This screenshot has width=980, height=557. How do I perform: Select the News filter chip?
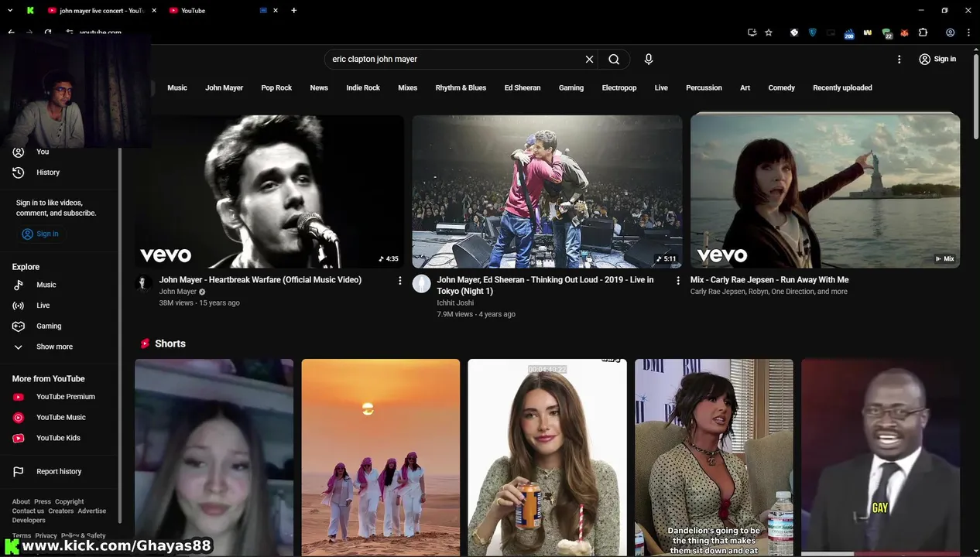(x=319, y=88)
